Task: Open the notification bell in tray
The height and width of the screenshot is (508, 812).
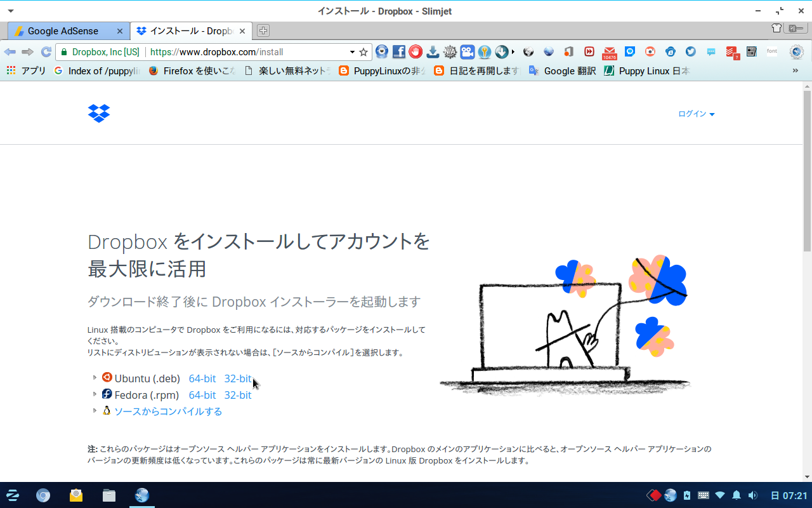Action: [x=737, y=495]
